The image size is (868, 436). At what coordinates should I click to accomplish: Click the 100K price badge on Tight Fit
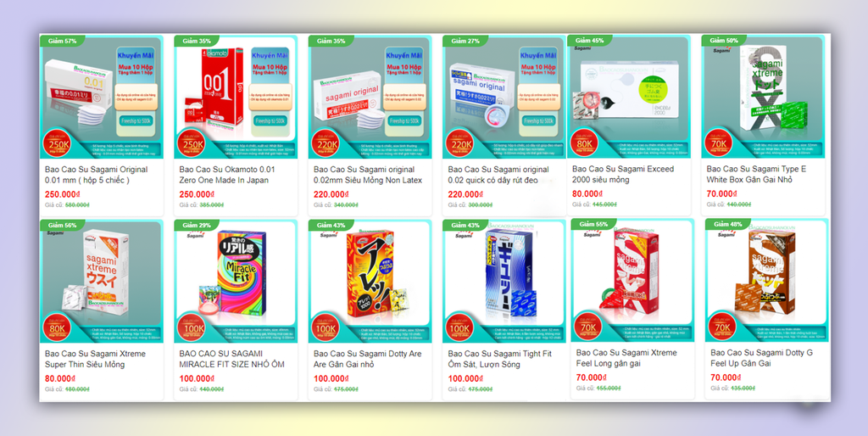point(459,329)
